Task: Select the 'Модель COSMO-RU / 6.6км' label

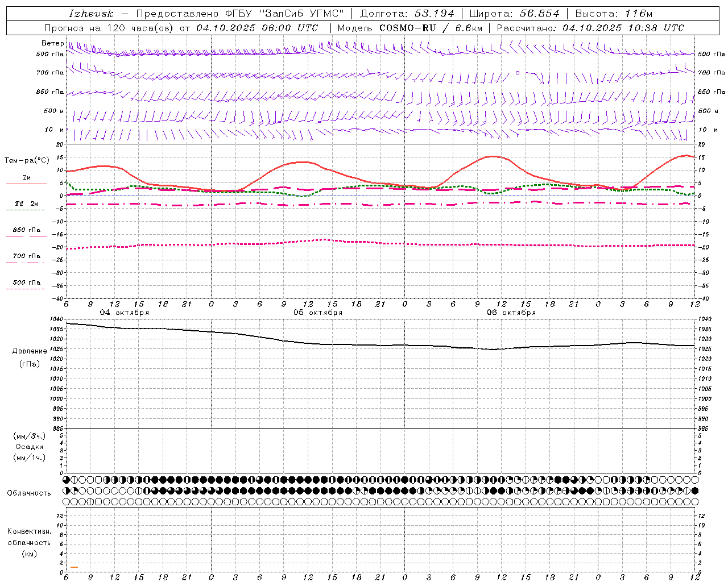Action: point(410,28)
